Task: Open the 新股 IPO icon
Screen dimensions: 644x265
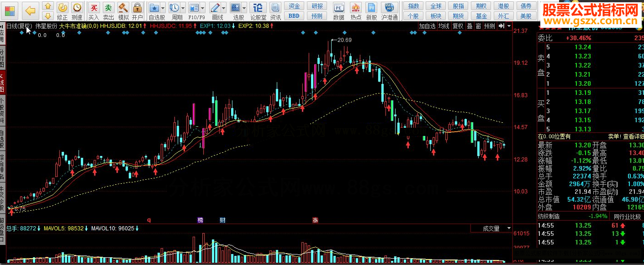Action: tap(372, 11)
